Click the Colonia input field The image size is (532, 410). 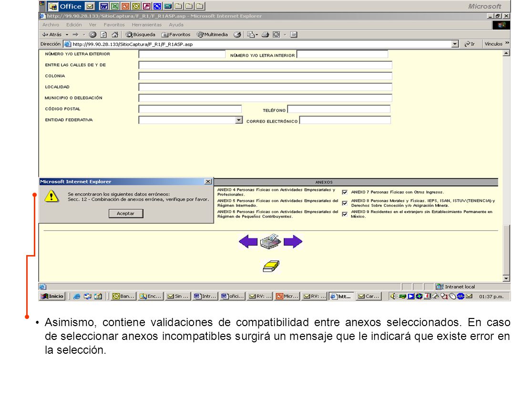(x=266, y=76)
